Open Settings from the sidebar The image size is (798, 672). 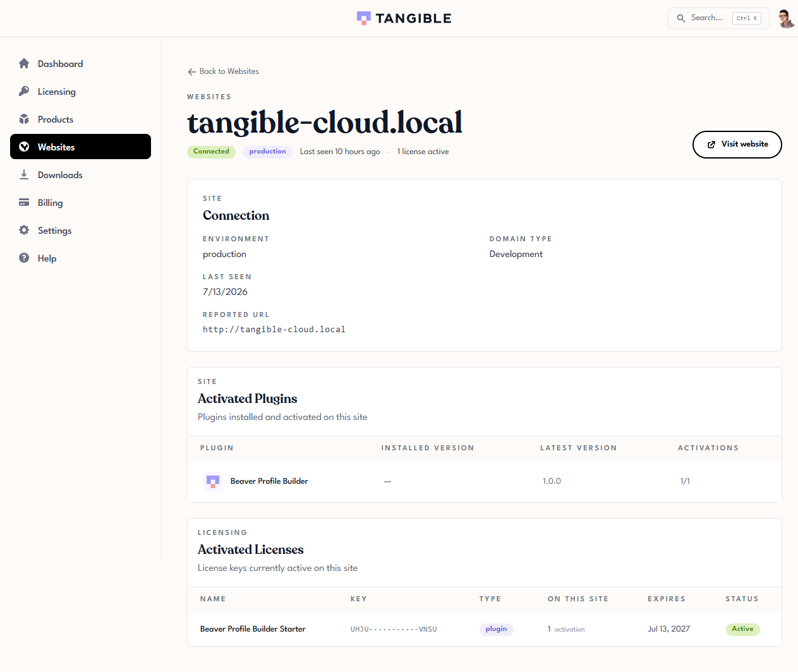pos(80,231)
